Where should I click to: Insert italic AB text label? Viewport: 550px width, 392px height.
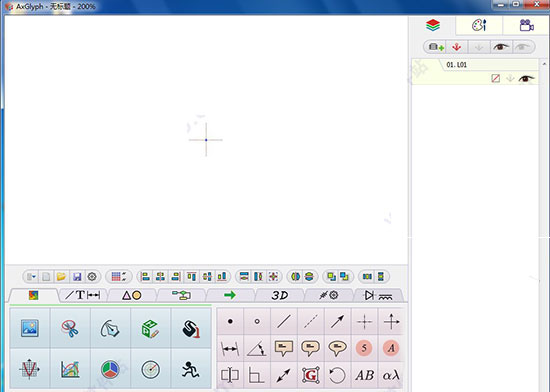(364, 375)
